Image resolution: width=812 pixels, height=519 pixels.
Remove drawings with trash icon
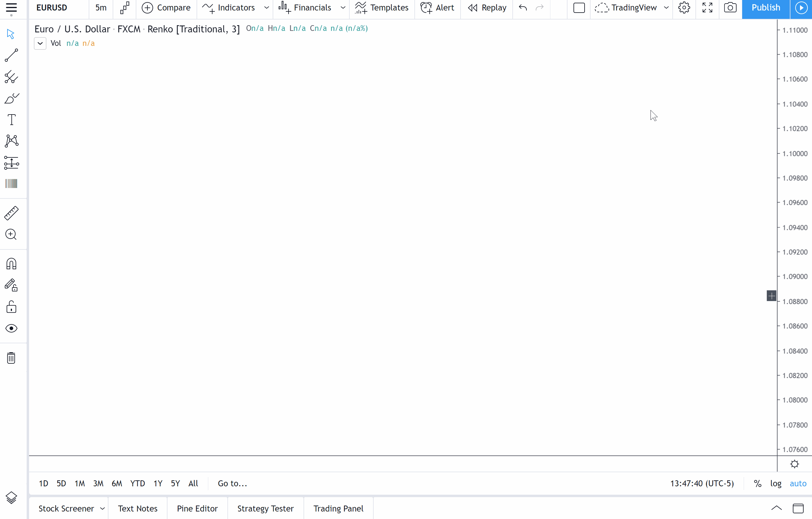point(11,358)
